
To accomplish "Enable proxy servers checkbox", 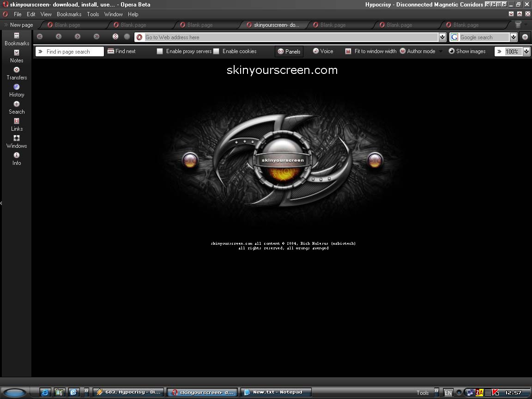I will click(x=160, y=51).
